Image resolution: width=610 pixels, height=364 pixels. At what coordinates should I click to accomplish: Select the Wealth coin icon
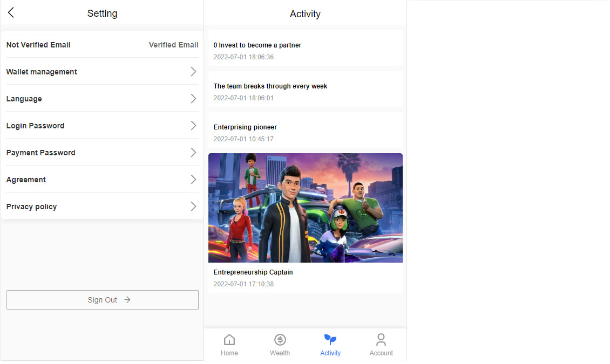tap(280, 340)
